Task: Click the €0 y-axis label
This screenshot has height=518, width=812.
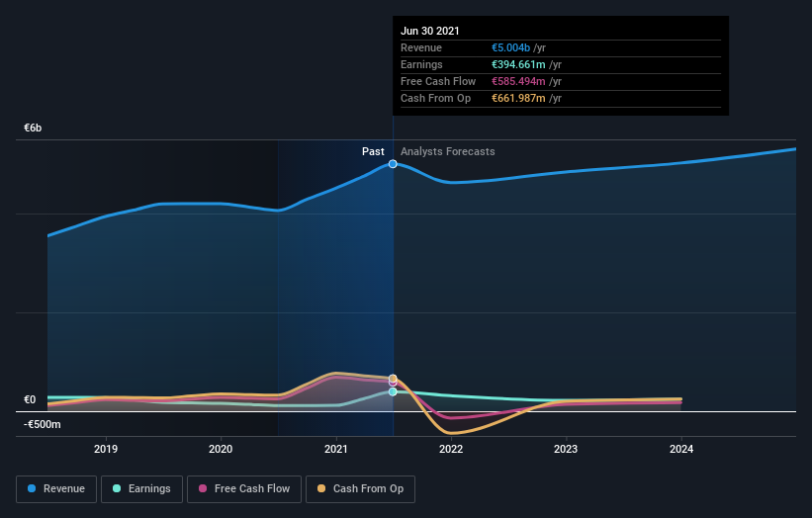Action: click(30, 399)
